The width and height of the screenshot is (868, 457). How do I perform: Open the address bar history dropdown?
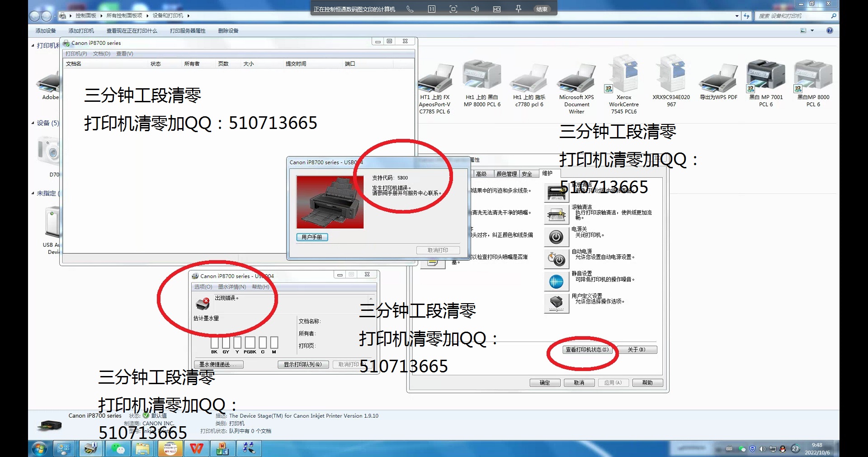point(737,16)
